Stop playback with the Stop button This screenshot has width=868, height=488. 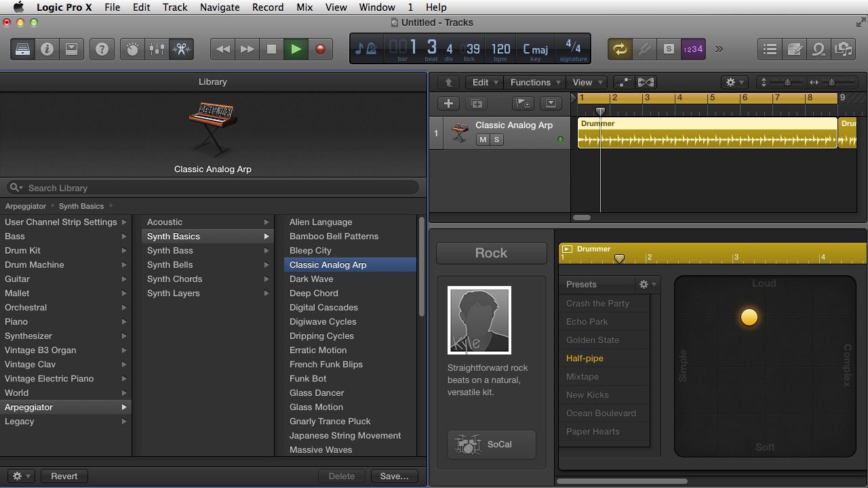coord(271,49)
